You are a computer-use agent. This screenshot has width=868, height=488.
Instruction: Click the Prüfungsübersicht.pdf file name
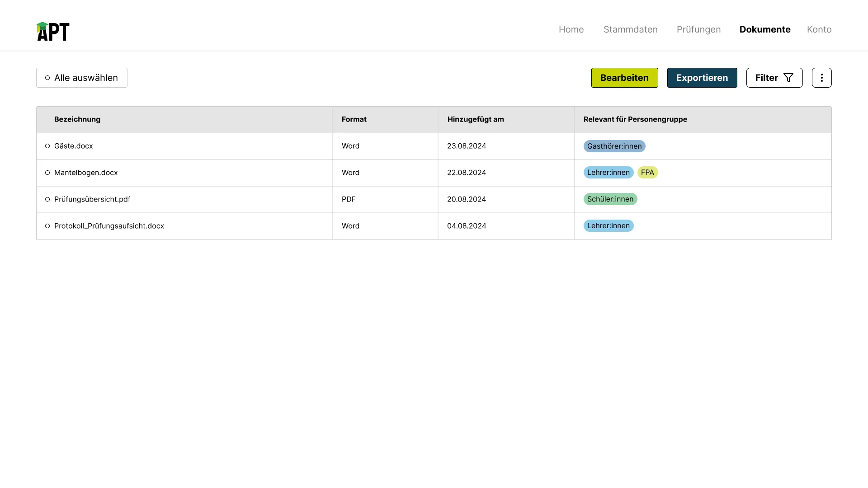click(92, 199)
